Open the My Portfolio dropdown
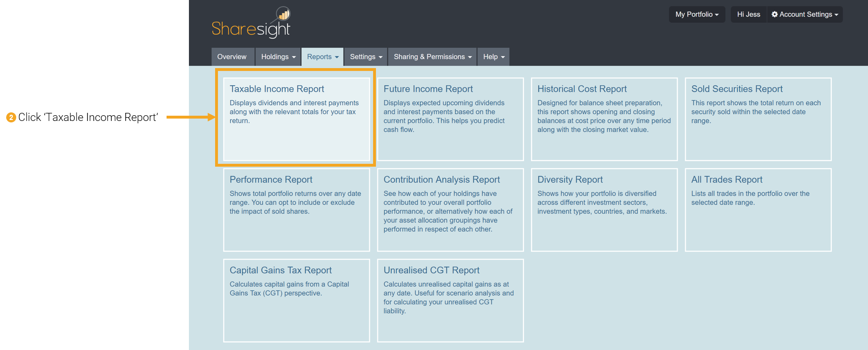 697,14
